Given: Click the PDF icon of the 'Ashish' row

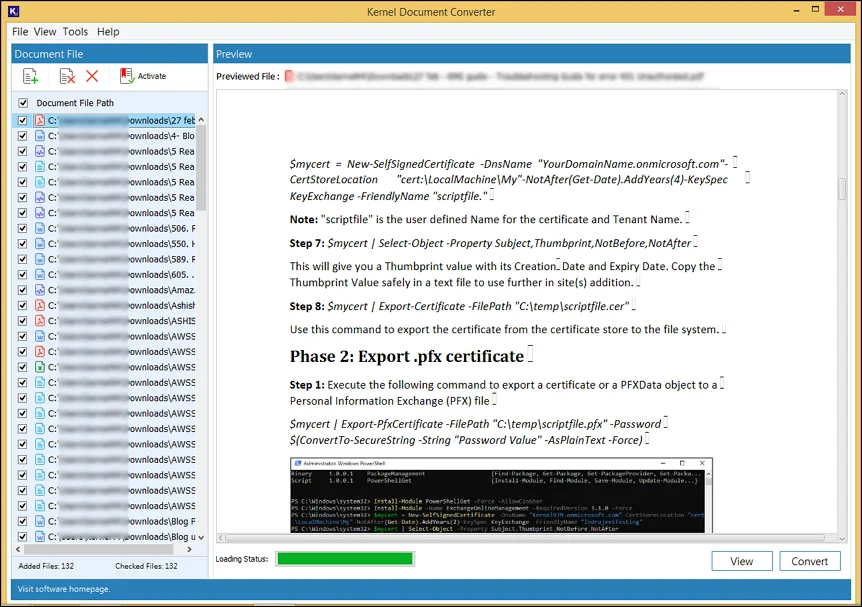Looking at the screenshot, I should 40,305.
